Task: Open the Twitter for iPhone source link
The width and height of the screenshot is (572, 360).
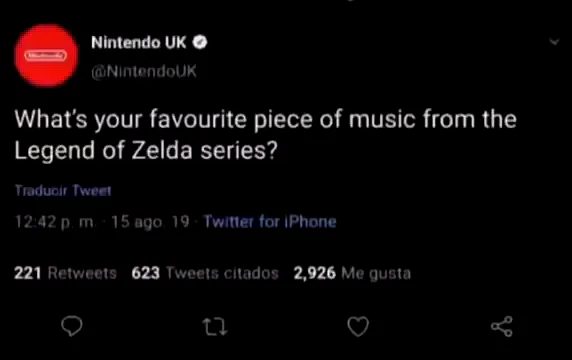Action: (270, 221)
